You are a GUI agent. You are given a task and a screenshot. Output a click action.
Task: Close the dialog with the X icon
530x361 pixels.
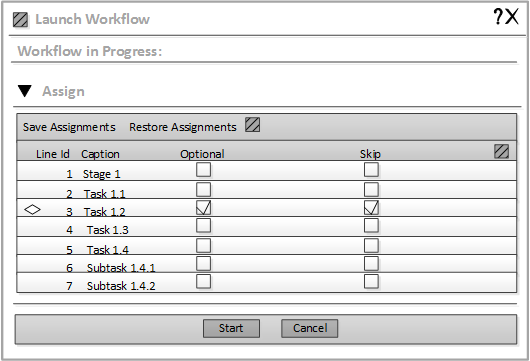[512, 17]
